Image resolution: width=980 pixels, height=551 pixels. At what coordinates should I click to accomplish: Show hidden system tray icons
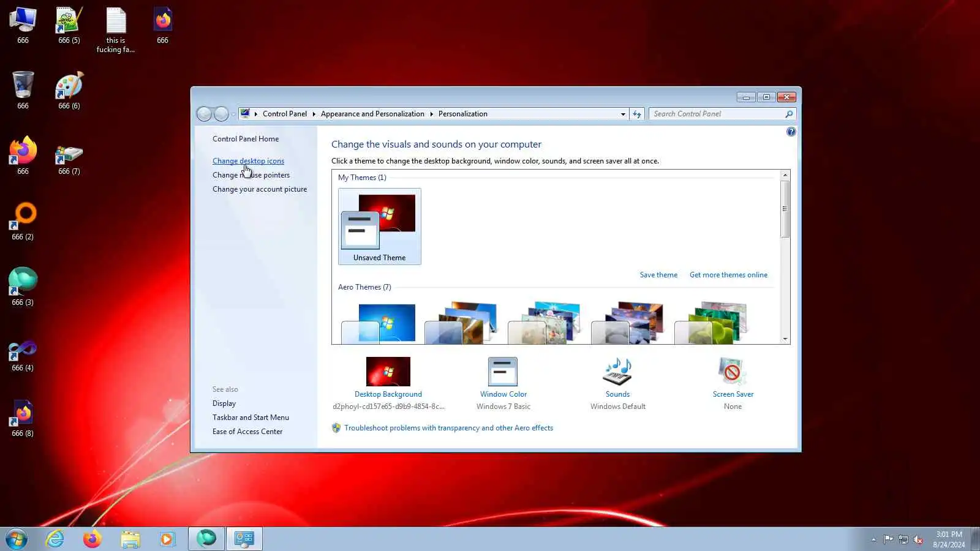click(873, 539)
